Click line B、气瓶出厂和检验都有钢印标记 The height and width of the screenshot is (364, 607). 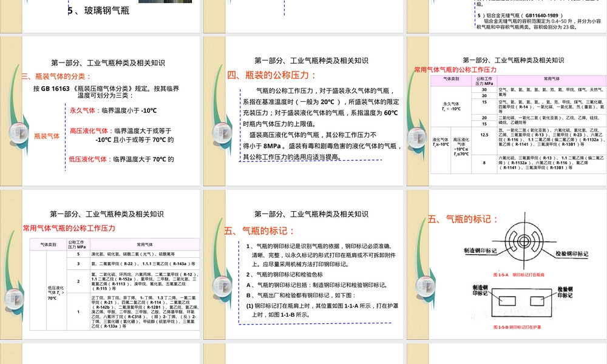tap(300, 295)
